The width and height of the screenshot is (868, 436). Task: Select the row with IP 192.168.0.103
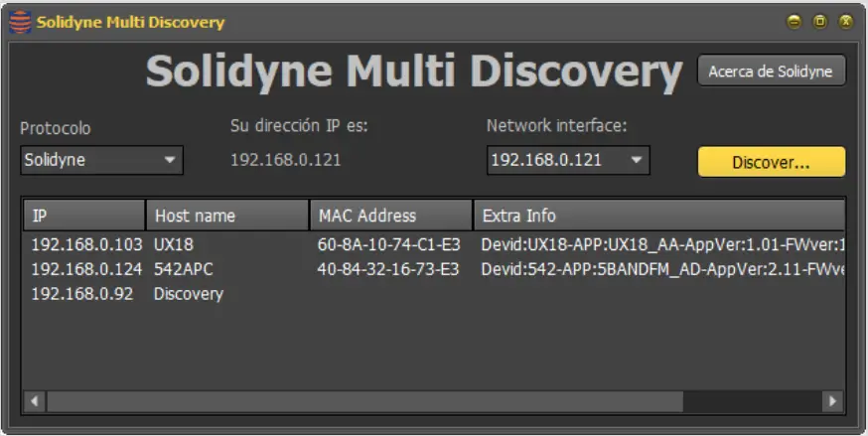pyautogui.click(x=433, y=244)
